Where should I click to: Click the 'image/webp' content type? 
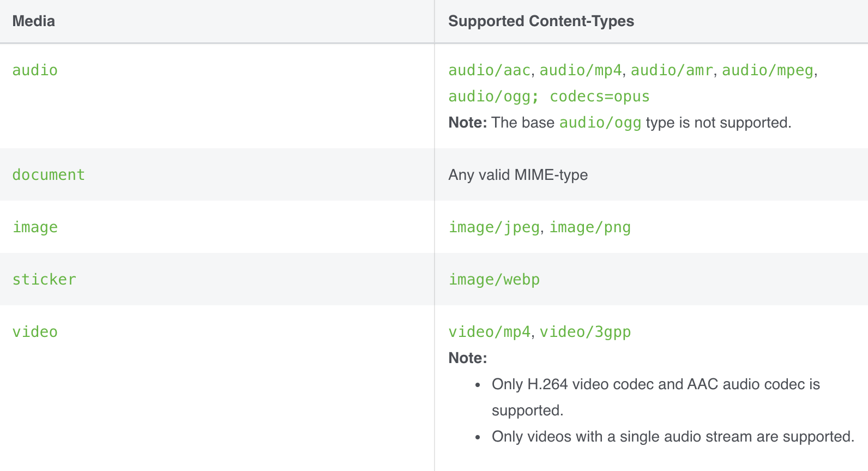(494, 280)
